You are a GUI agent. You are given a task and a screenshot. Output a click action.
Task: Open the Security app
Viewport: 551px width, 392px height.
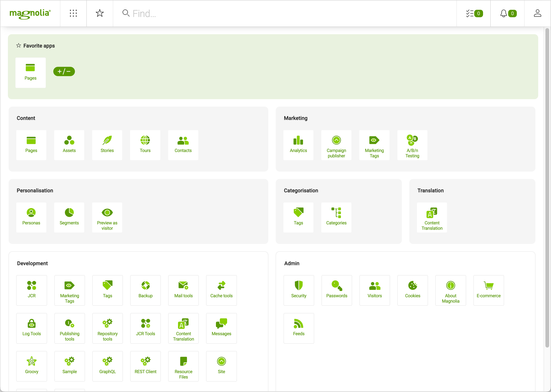click(299, 290)
